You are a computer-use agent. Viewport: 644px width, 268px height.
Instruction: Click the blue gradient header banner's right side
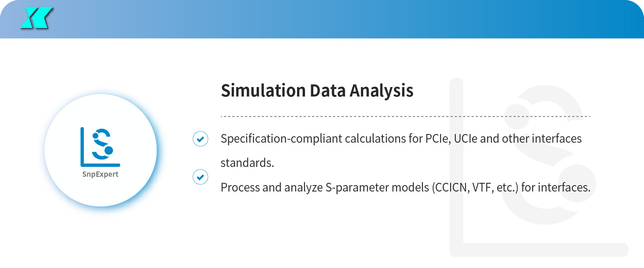(x=567, y=19)
